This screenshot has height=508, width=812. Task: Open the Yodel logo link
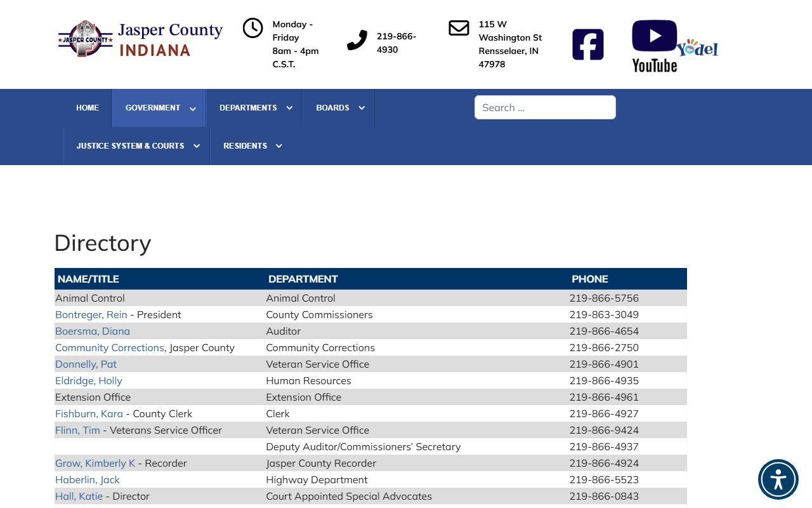tap(698, 48)
